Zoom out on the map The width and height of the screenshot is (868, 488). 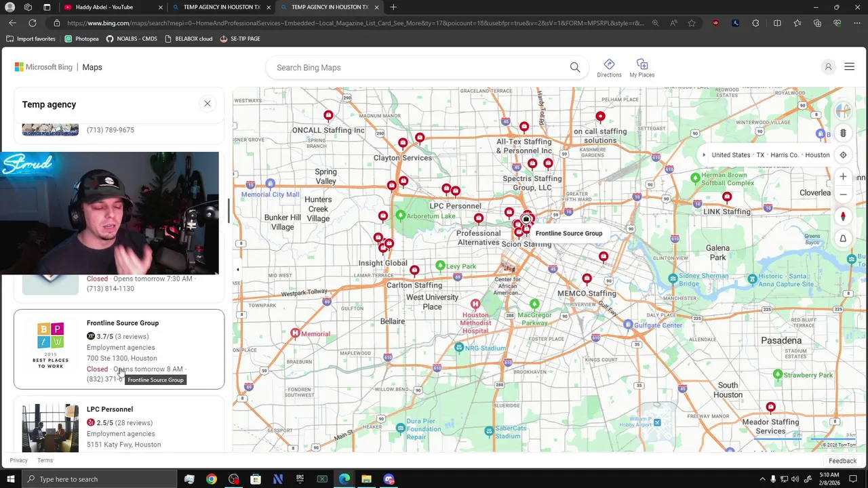tap(843, 195)
